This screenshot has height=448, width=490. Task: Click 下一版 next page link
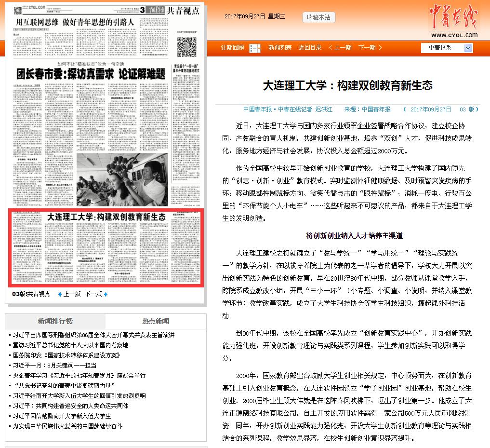93,294
